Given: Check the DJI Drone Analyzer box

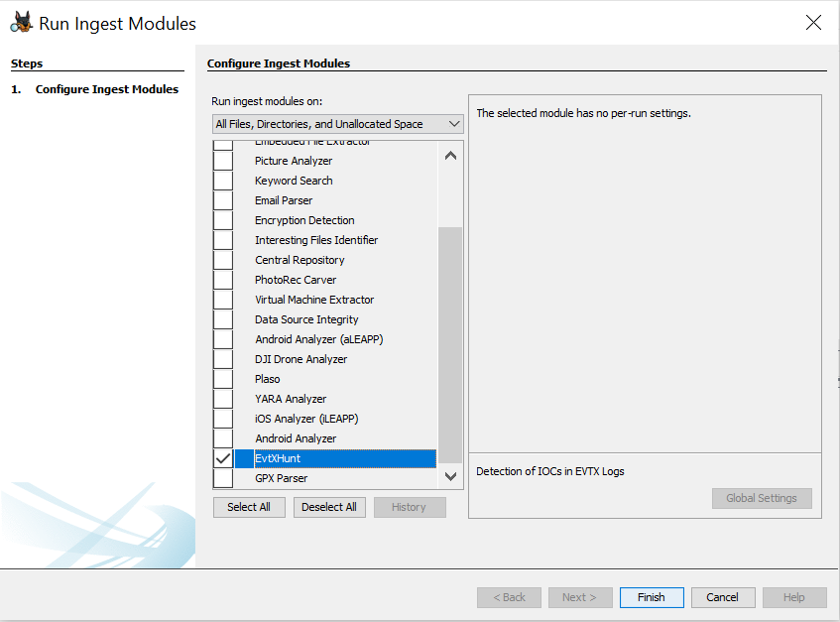Looking at the screenshot, I should click(x=223, y=359).
